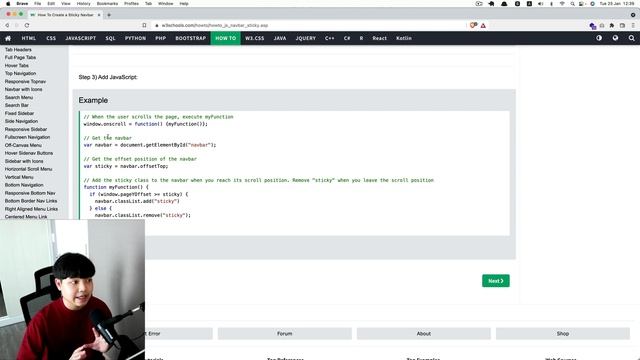The height and width of the screenshot is (360, 640).
Task: Select the Kotlin tab
Action: [x=404, y=38]
